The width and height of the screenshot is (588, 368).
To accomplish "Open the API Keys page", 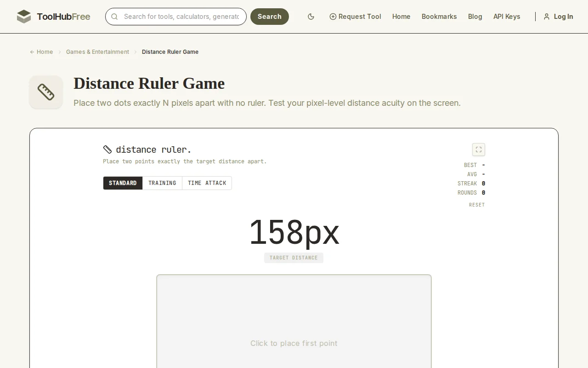I will [x=507, y=17].
